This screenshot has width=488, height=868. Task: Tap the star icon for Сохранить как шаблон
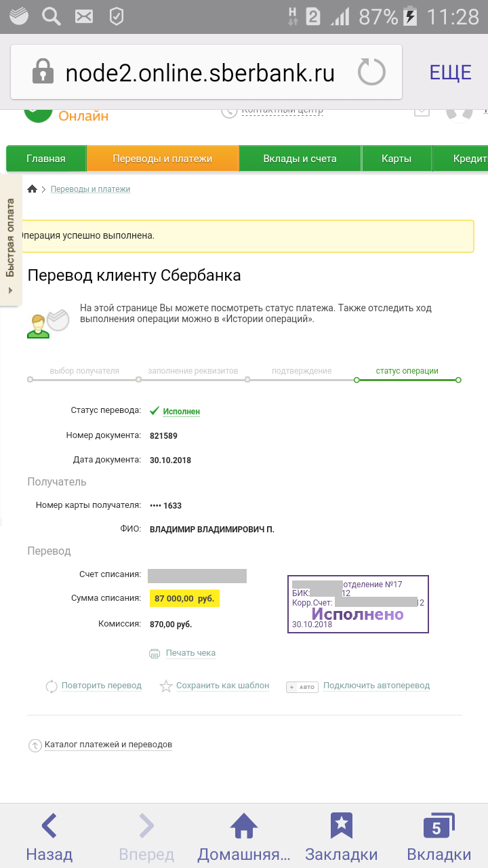[166, 686]
